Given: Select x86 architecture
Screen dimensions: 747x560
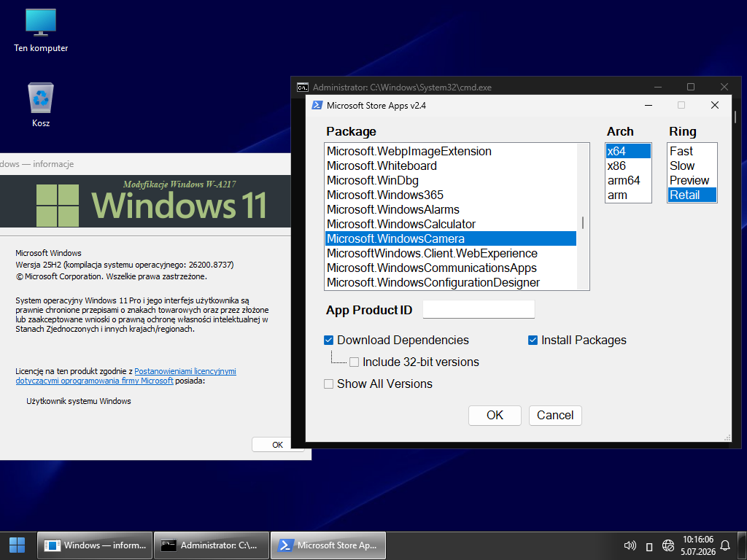Looking at the screenshot, I should [x=628, y=166].
